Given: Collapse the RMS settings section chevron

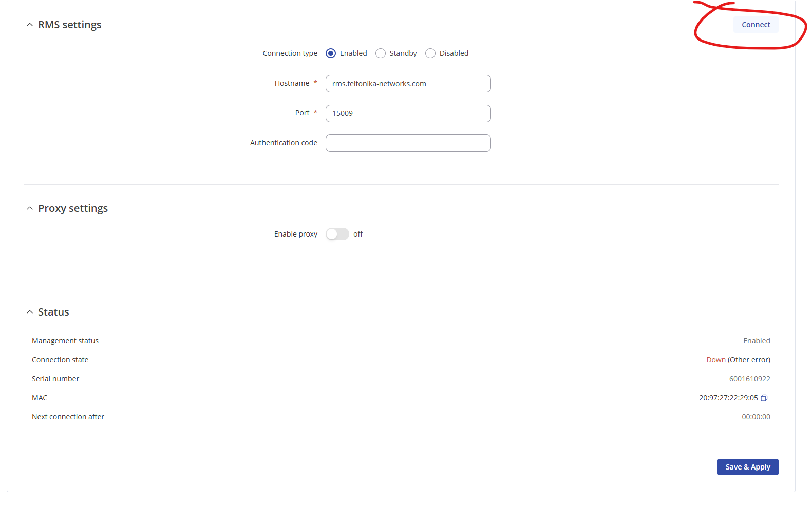Looking at the screenshot, I should [x=30, y=25].
